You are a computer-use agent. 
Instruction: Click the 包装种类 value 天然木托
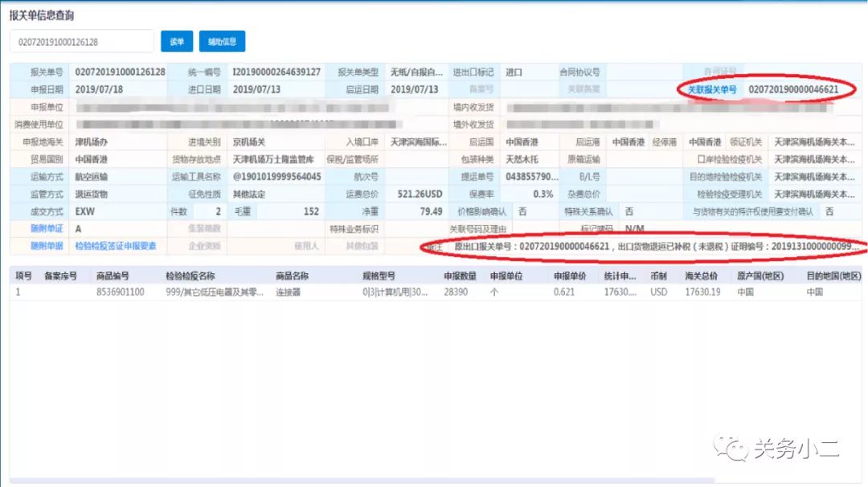coord(522,159)
